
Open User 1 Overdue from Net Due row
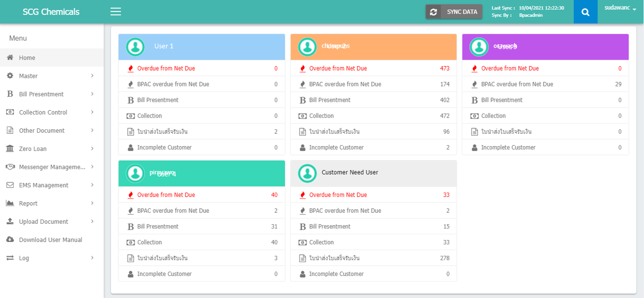(201, 68)
